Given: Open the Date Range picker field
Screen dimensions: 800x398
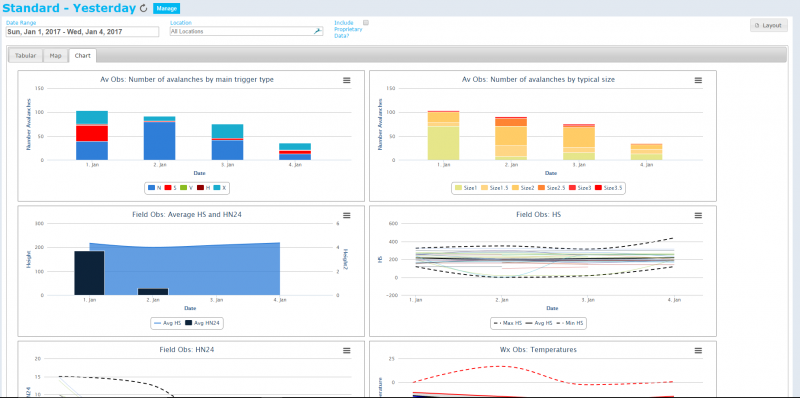Looking at the screenshot, I should tap(82, 32).
